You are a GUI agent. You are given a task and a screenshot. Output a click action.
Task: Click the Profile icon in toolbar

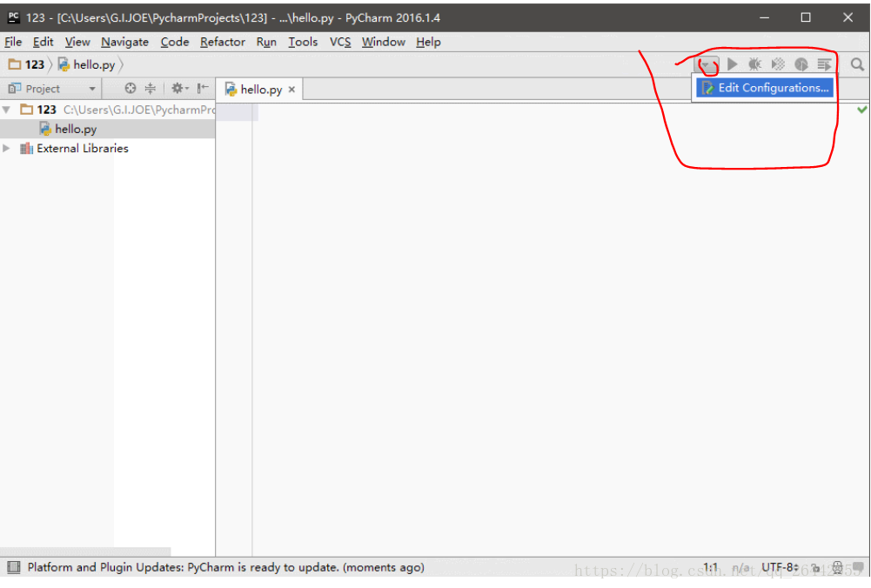click(801, 64)
